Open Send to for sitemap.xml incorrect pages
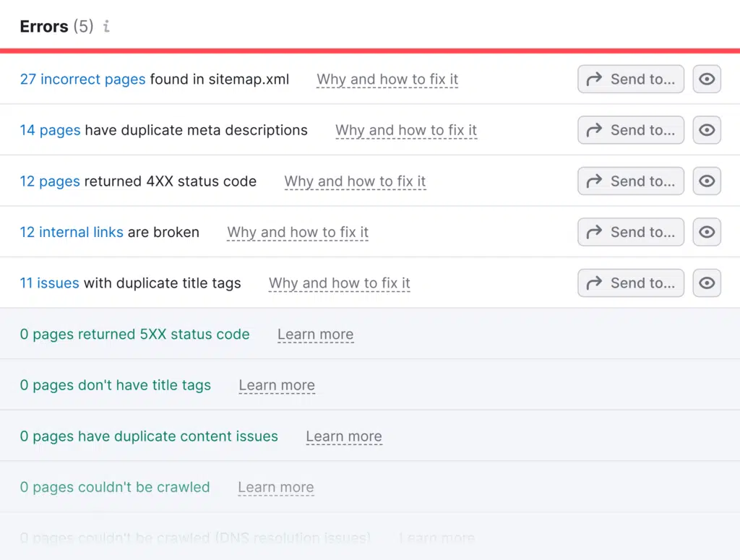740x560 pixels. coord(630,79)
